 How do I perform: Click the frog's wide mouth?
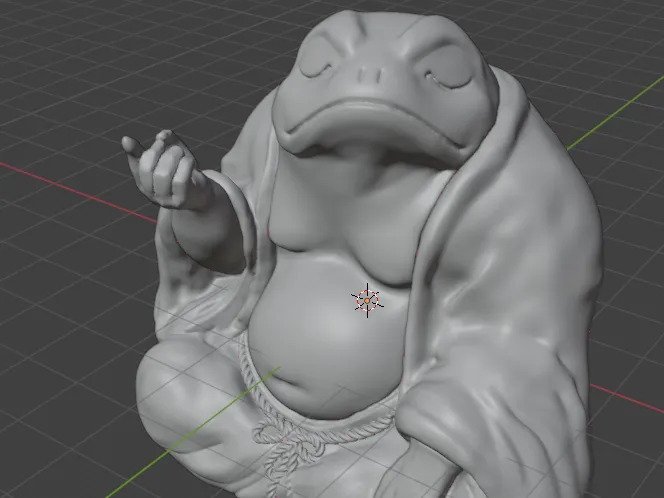coord(375,123)
